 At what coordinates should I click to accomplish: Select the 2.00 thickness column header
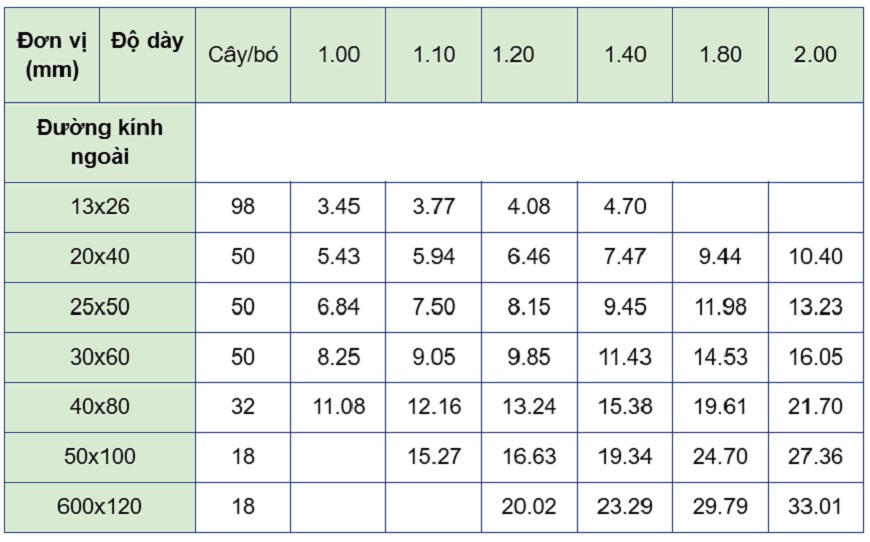click(x=815, y=55)
